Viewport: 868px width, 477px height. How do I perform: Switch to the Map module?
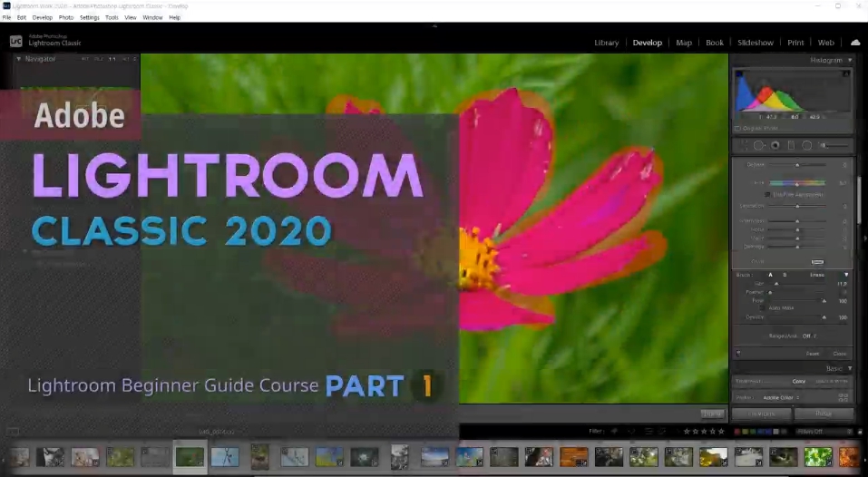[684, 43]
